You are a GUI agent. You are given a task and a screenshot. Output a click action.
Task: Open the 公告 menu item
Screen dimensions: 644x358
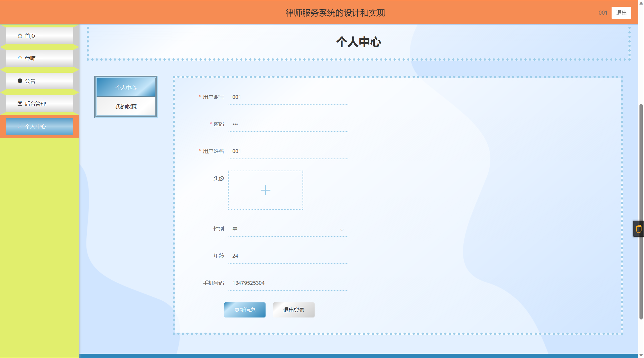pos(39,81)
